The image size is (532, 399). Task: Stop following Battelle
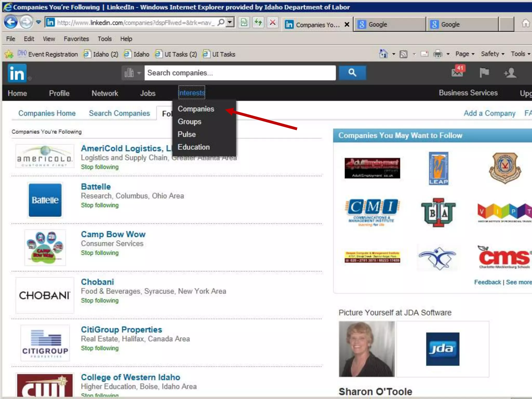click(100, 205)
